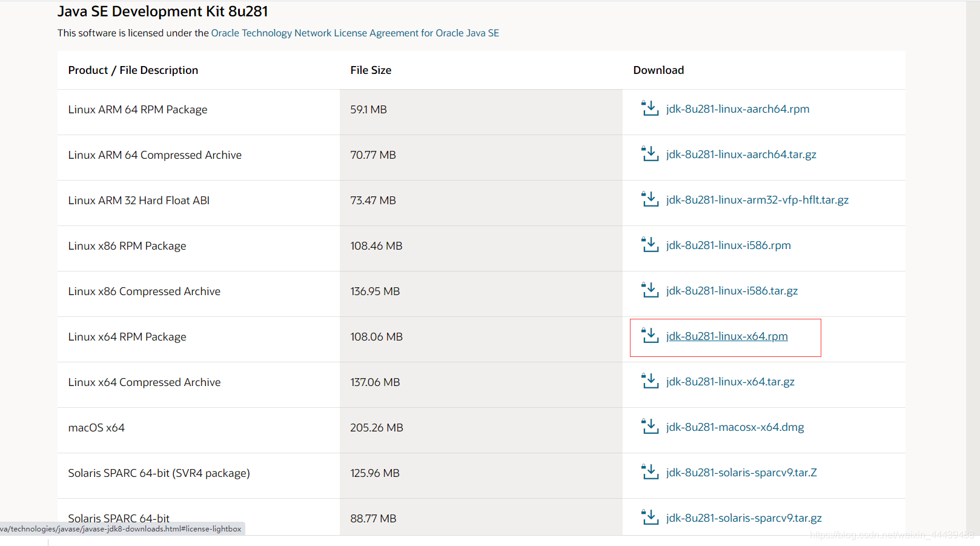Select the Linux ARM 64 Compressed Archive text

click(154, 155)
